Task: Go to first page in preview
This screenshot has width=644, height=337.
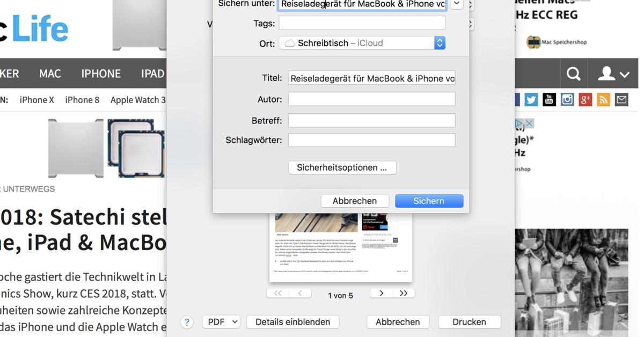Action: (x=277, y=293)
